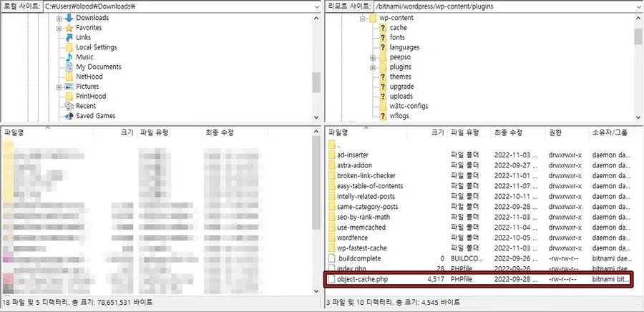The image size is (644, 312).
Task: Click the unknown-folder icon beside cache
Action: tap(383, 28)
